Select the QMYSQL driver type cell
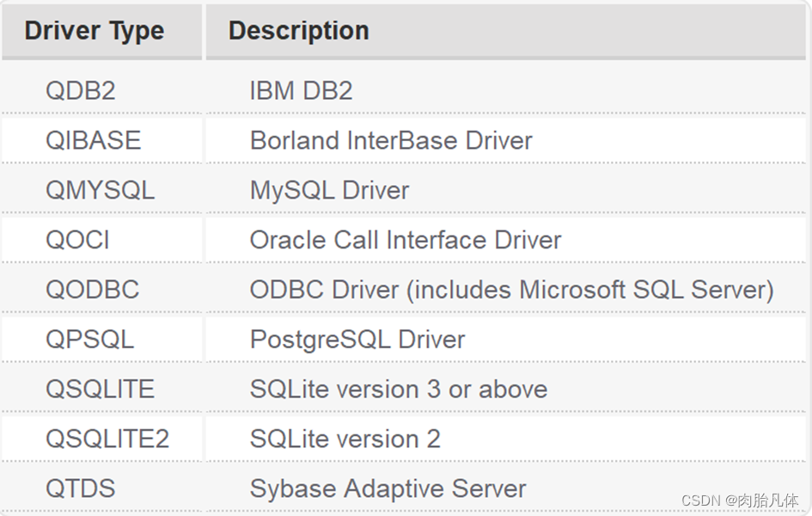Screen dimensions: 812x516 pyautogui.click(x=101, y=190)
